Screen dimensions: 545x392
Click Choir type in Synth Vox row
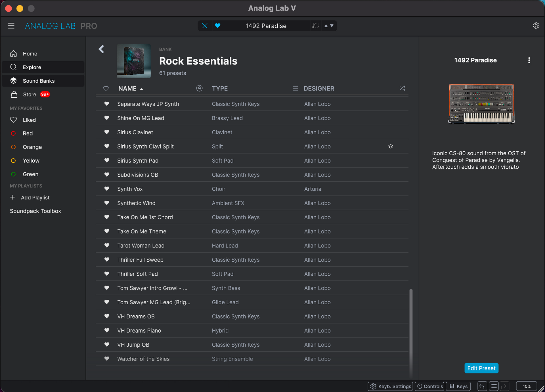coord(219,189)
